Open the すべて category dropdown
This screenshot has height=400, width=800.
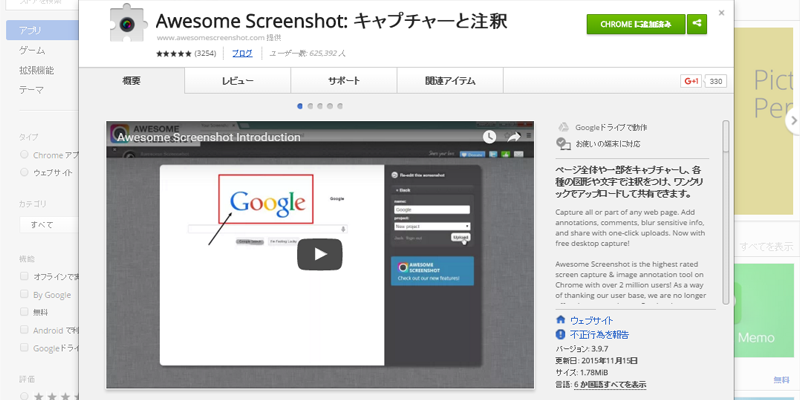49,224
